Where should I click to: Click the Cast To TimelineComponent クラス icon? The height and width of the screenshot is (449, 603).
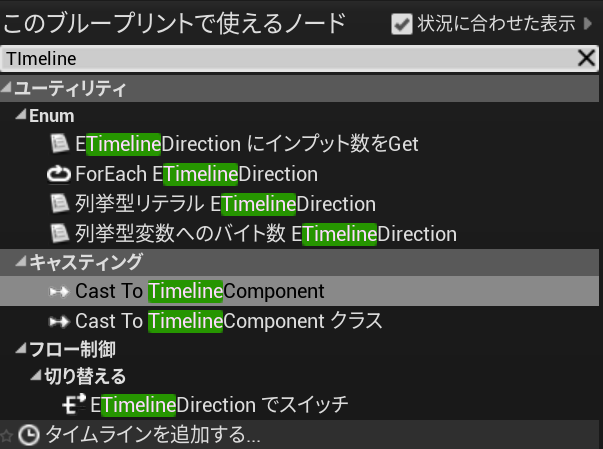click(59, 322)
